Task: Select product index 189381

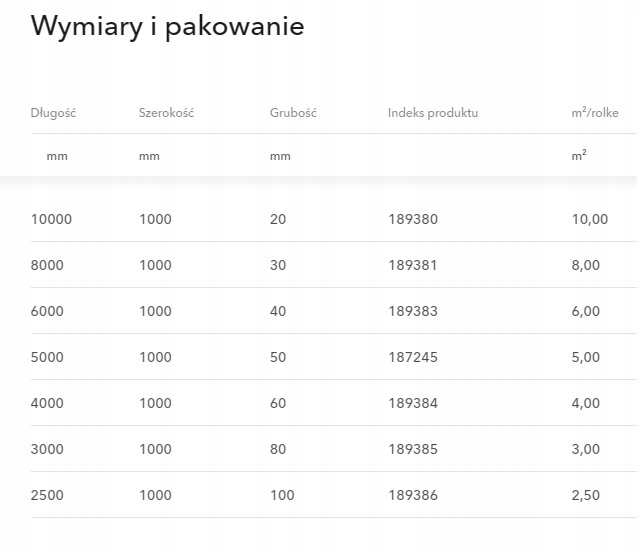Action: click(413, 265)
